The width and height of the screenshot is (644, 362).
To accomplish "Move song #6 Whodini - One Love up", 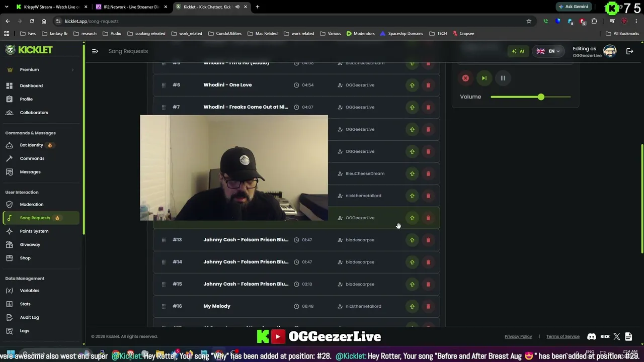I will coord(412,85).
